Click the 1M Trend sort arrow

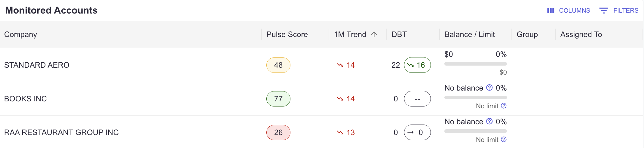tap(374, 34)
